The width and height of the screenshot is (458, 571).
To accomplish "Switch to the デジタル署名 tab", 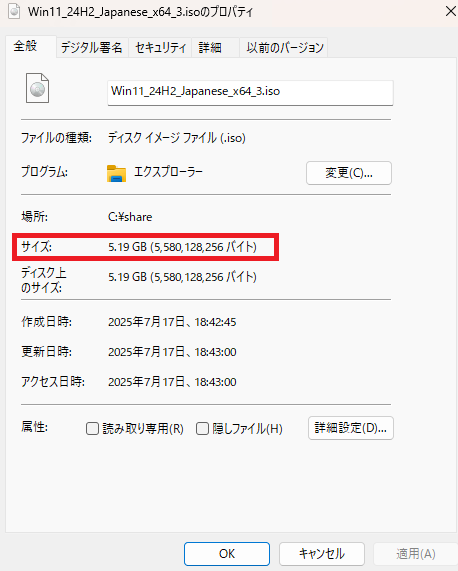I will point(91,48).
